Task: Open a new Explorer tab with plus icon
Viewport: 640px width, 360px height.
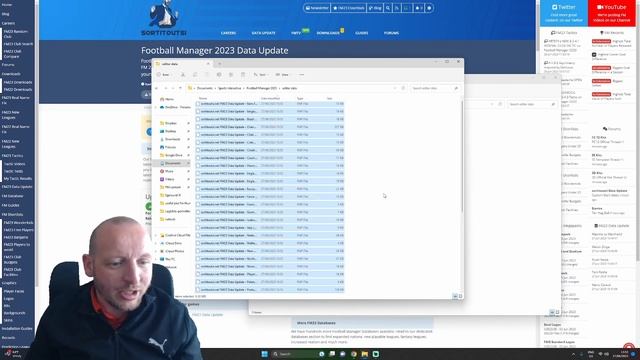Action: pyautogui.click(x=219, y=64)
